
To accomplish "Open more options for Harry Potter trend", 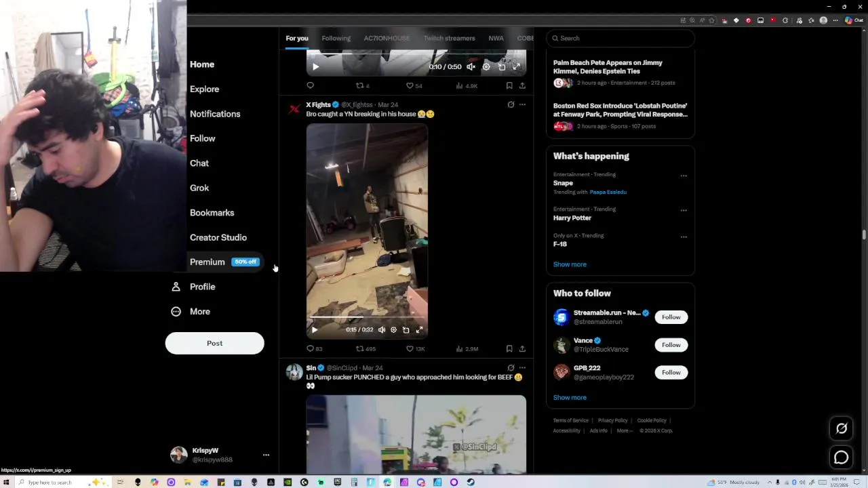I will [684, 210].
